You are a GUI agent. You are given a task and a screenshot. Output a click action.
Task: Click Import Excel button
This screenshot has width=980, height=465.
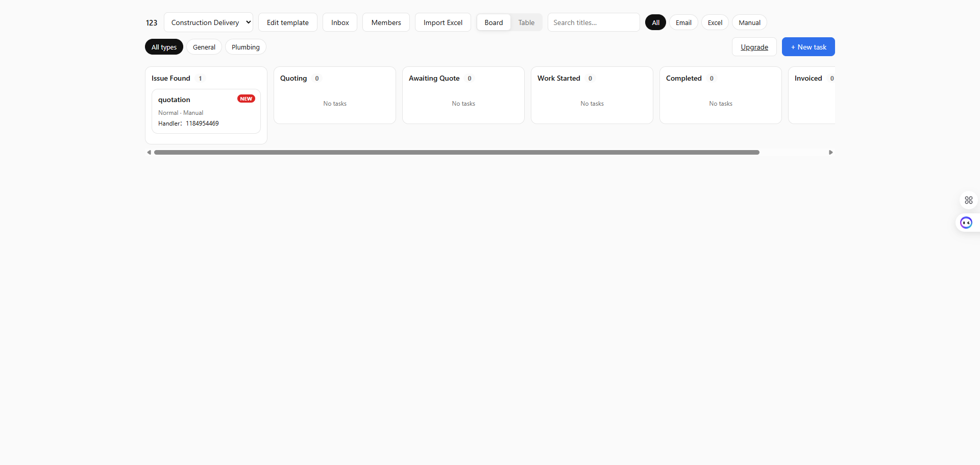[443, 22]
